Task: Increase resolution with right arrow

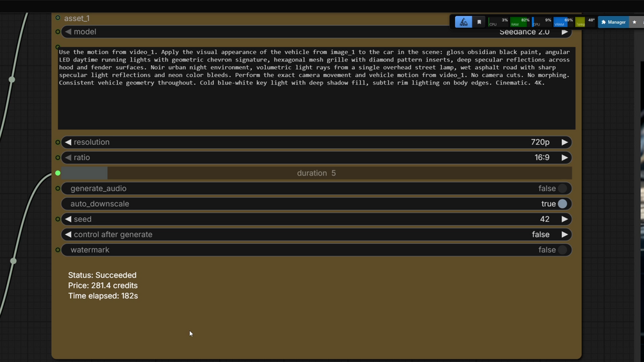Action: [565, 142]
